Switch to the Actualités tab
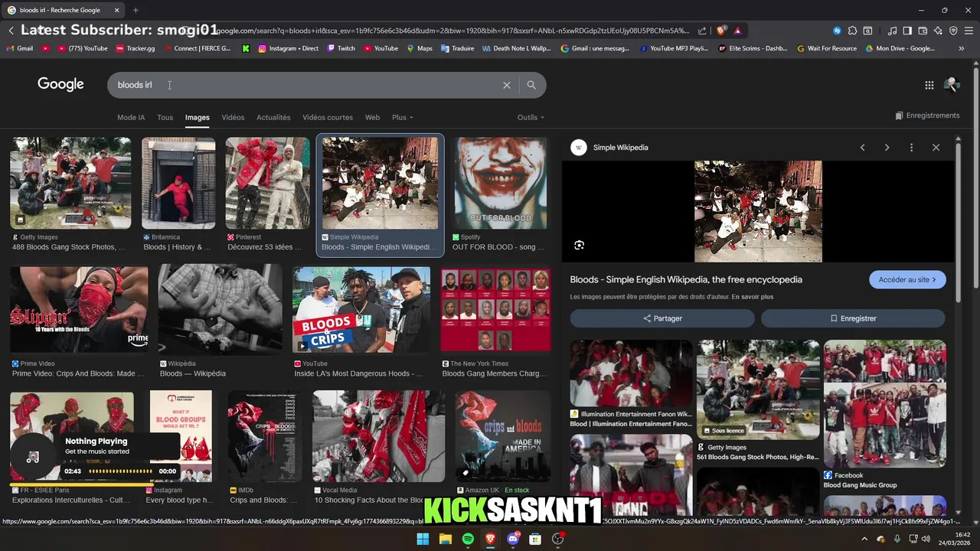Image resolution: width=980 pixels, height=551 pixels. tap(273, 117)
